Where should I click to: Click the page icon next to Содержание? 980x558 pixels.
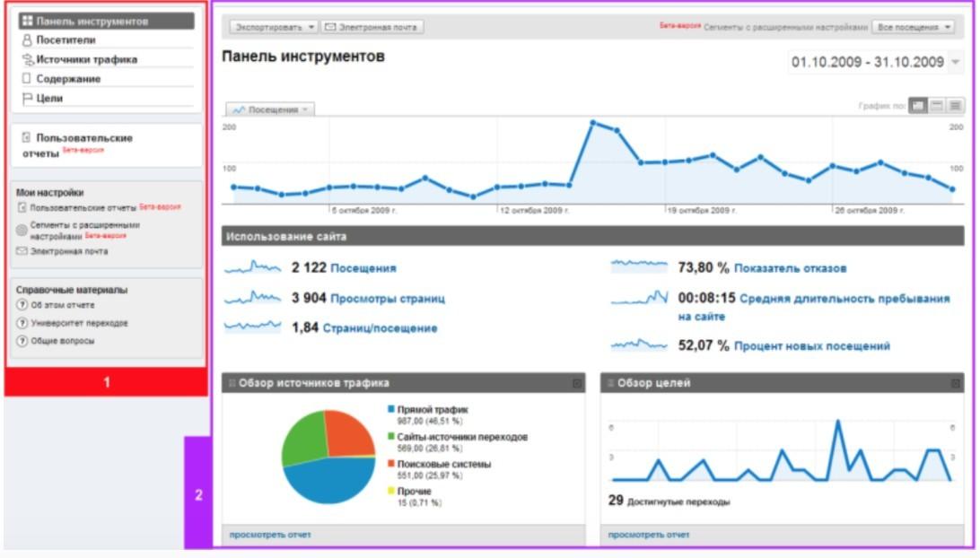[x=27, y=79]
